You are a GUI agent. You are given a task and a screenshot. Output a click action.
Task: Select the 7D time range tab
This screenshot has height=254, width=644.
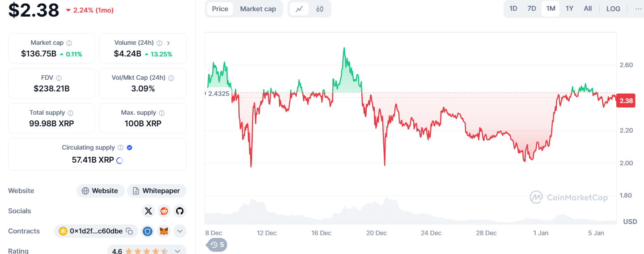[x=532, y=9]
